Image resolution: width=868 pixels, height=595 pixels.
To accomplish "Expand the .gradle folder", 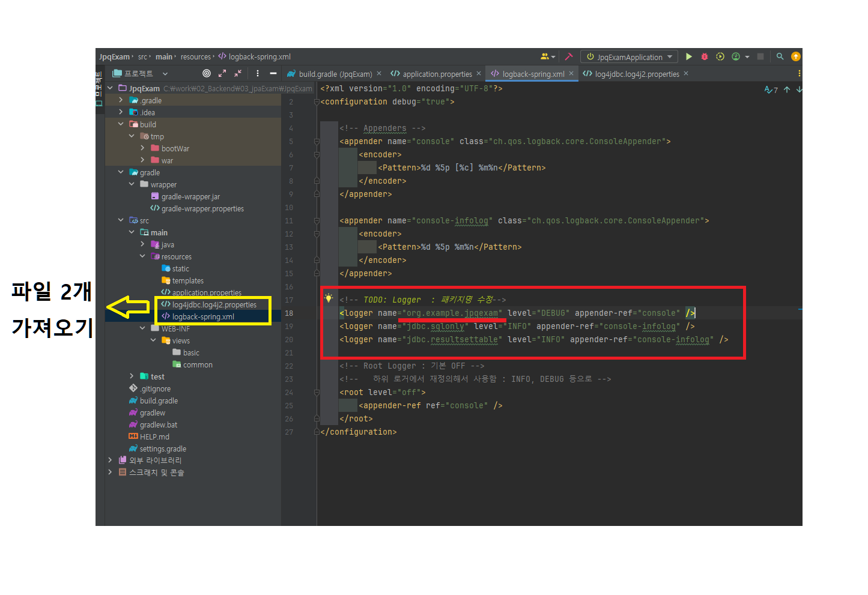I will [x=121, y=100].
